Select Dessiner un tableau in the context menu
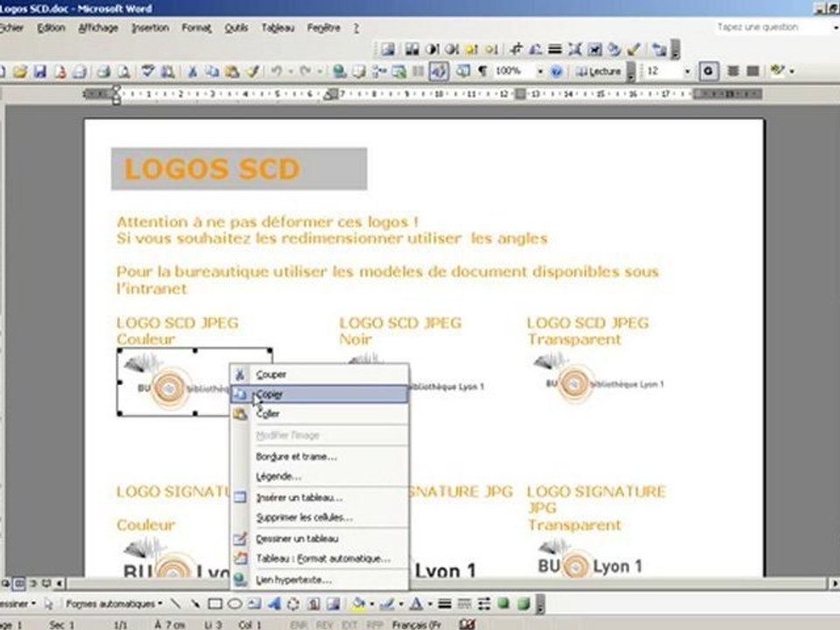 pyautogui.click(x=319, y=539)
